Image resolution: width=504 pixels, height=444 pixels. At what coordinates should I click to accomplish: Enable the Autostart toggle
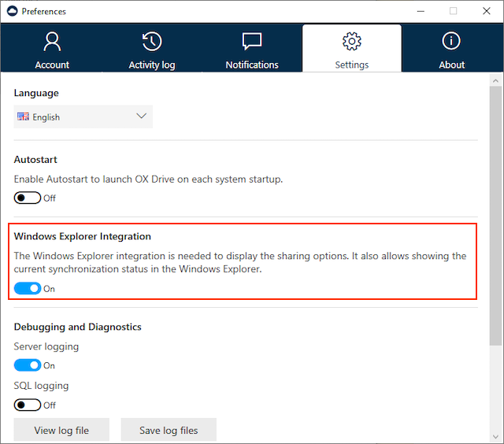click(x=28, y=198)
